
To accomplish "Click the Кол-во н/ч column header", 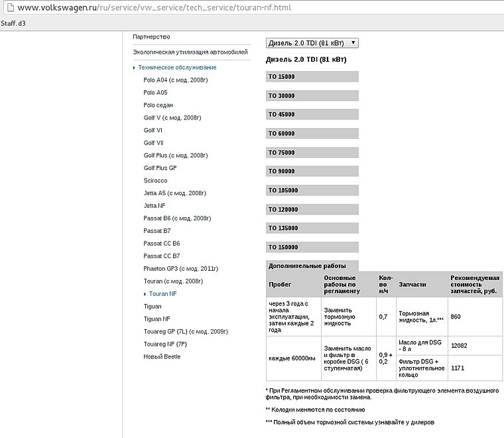I will point(385,284).
